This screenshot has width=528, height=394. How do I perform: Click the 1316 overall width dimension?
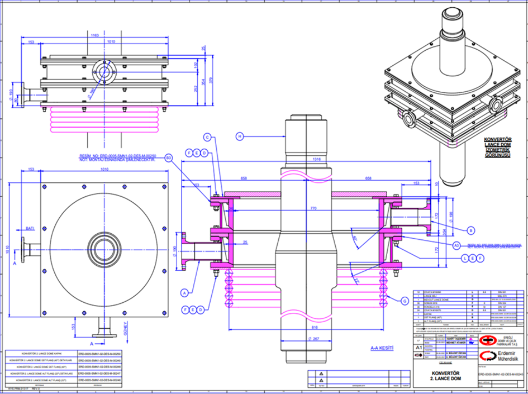pyautogui.click(x=317, y=159)
